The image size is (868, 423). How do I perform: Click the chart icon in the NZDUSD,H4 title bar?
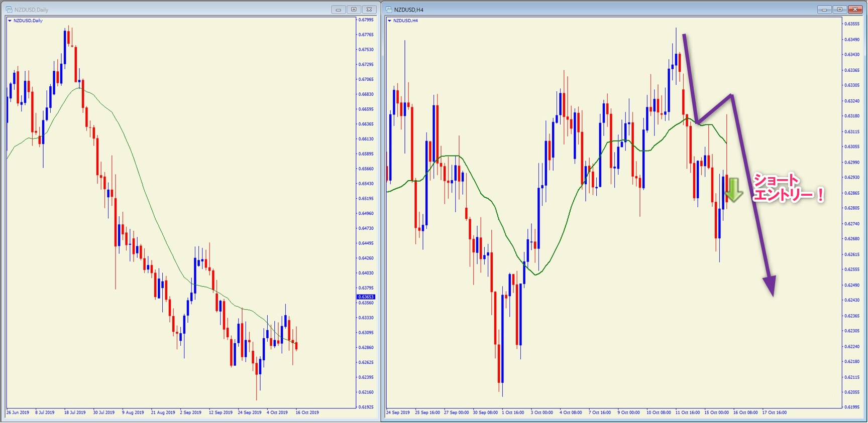point(389,10)
